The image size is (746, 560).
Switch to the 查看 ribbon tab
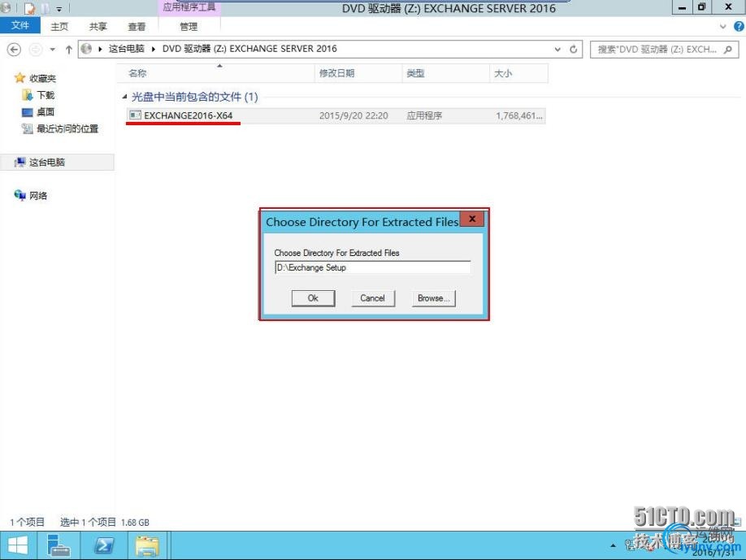click(x=137, y=27)
